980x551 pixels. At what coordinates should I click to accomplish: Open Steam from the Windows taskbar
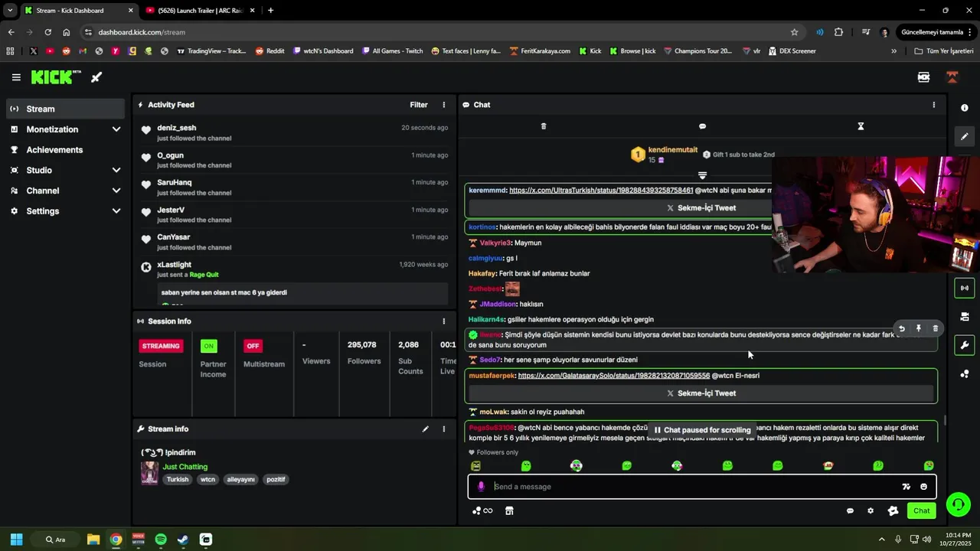coord(183,540)
